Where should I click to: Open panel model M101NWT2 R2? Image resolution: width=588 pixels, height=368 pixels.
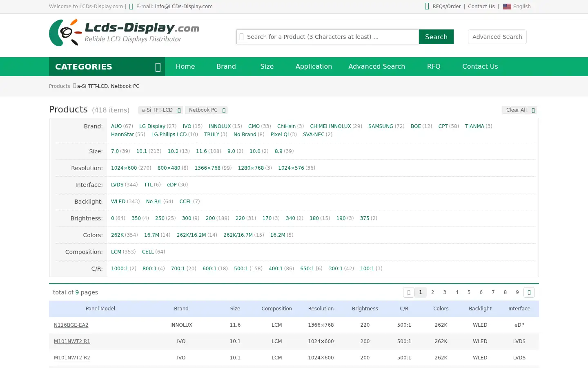click(x=72, y=358)
